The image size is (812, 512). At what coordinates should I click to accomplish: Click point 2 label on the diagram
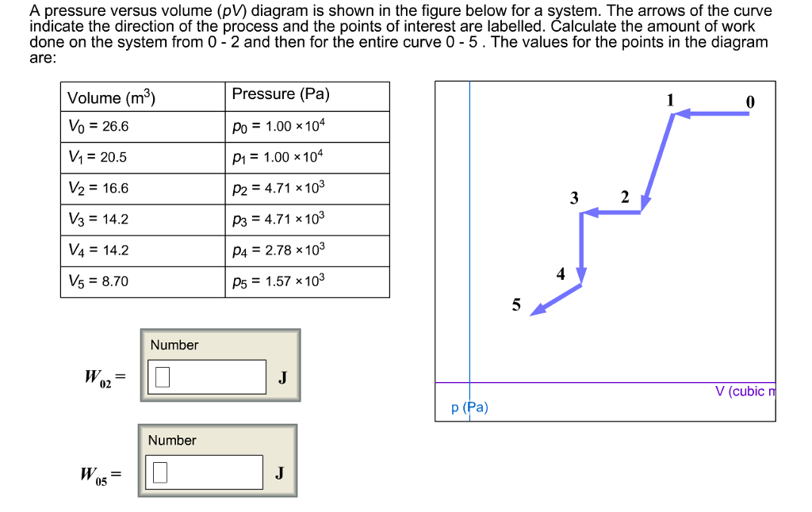click(625, 197)
